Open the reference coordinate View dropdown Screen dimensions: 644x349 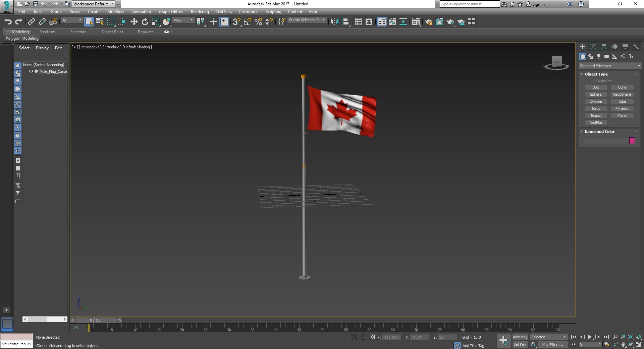tap(183, 20)
